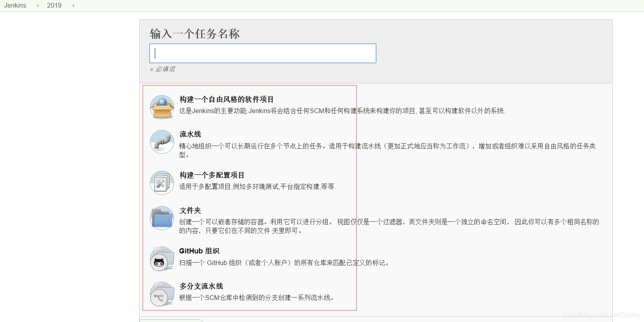This screenshot has height=322, width=644.
Task: Click the description starting 精心地组织一个可以长期运行
Action: click(387, 150)
